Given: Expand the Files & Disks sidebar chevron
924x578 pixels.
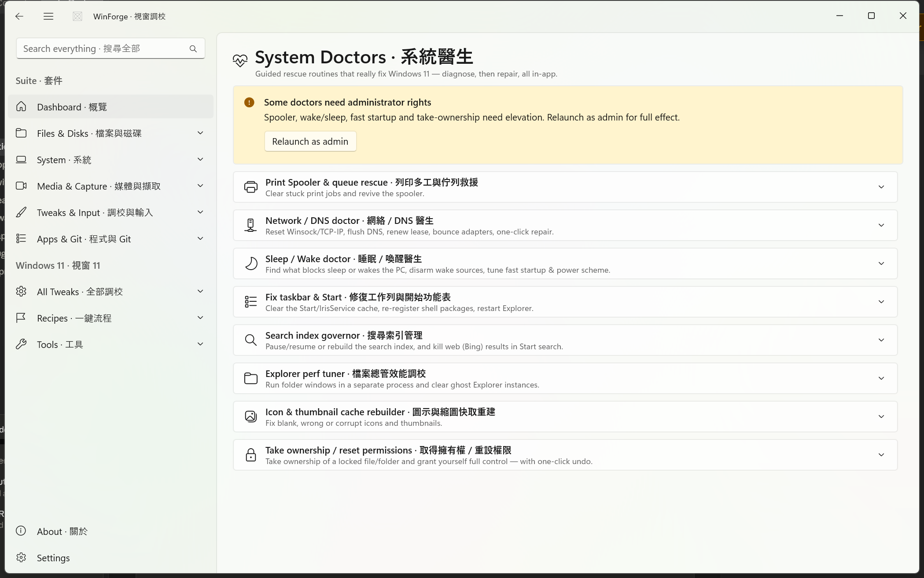Looking at the screenshot, I should pyautogui.click(x=200, y=133).
